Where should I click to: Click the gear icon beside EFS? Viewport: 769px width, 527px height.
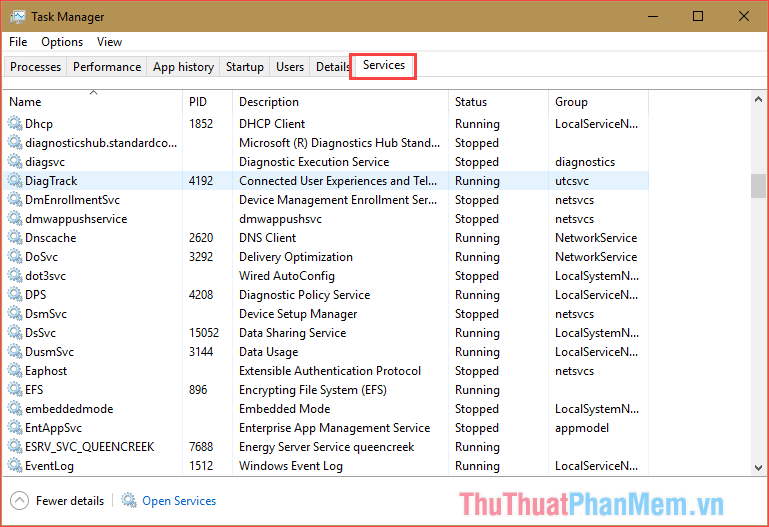coord(15,389)
